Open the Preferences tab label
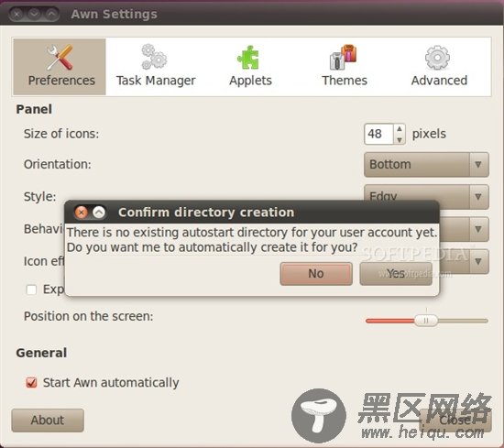Screen dimensions: 504x448 pos(61,81)
